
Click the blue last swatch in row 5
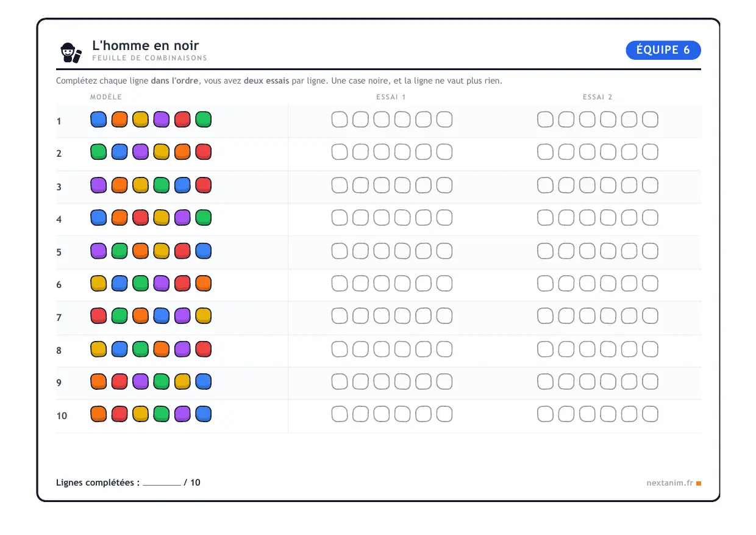204,251
